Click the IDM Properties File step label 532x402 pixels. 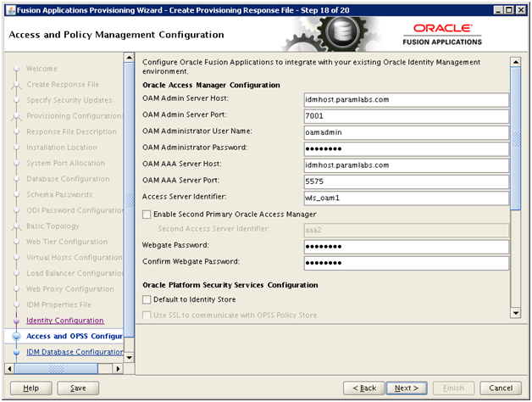point(58,304)
